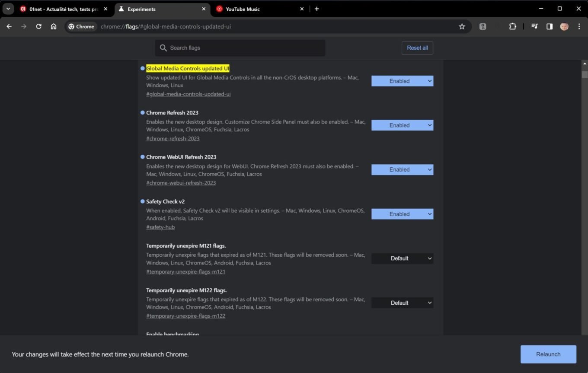Image resolution: width=588 pixels, height=373 pixels.
Task: Switch to the YouTube Music tab
Action: 261,9
